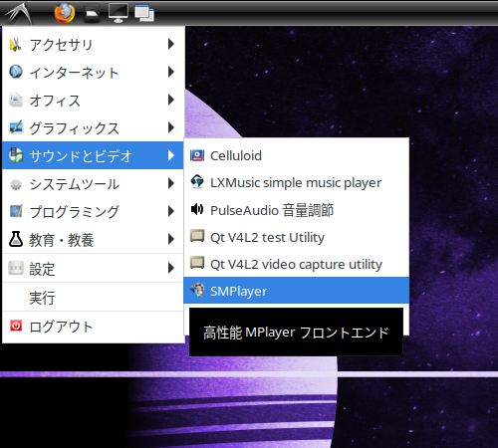Click the document icon beside オフィス
The image size is (498, 448).
point(16,100)
